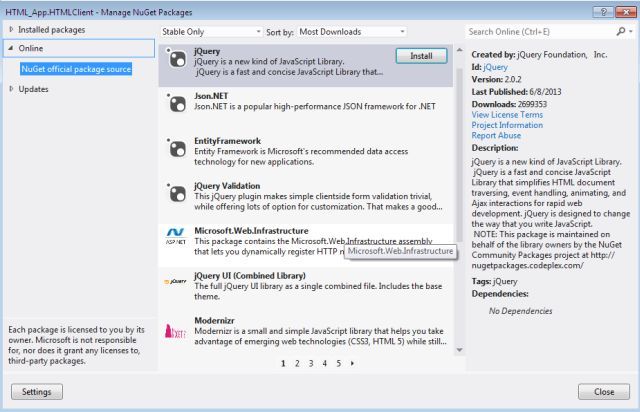Click the Created by jQuery Foundation text

(x=539, y=54)
